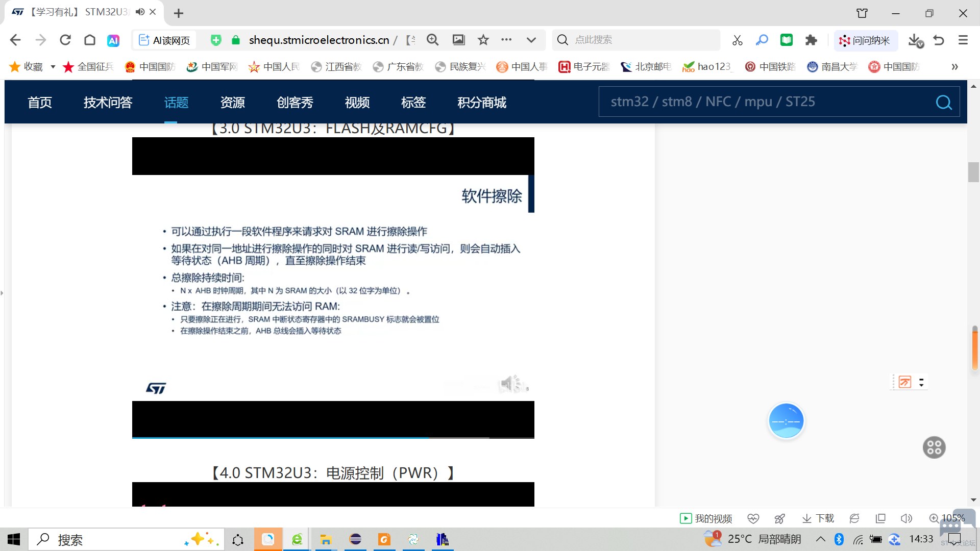Screen dimensions: 980x551
Task: Bookmark page with star icon
Action: 483,40
